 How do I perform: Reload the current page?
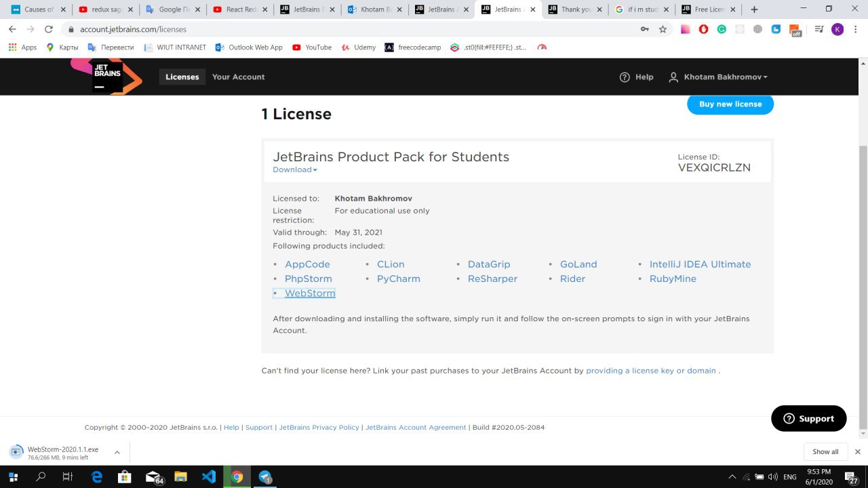pyautogui.click(x=49, y=29)
